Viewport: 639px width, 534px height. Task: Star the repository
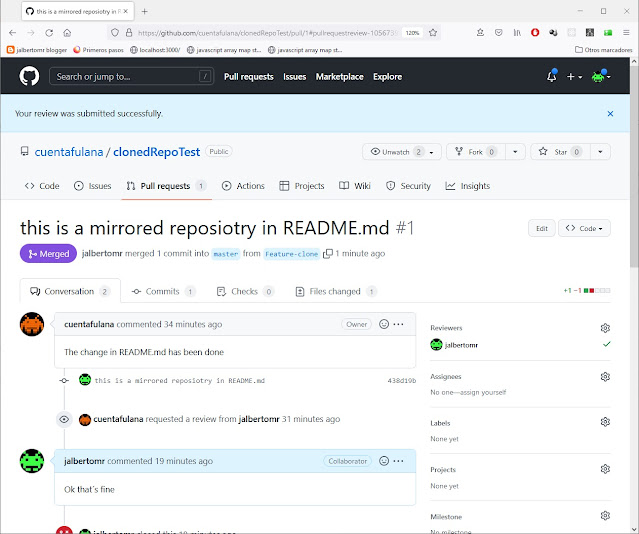coord(560,152)
